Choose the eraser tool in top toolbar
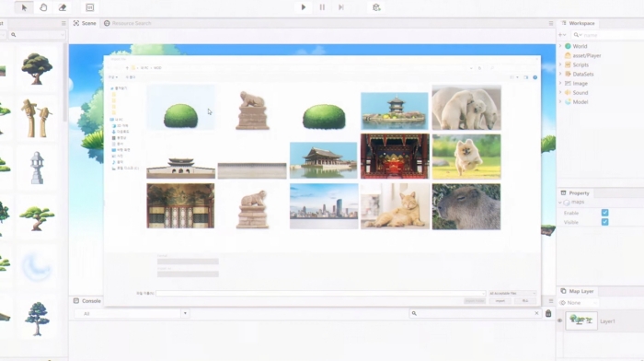The height and width of the screenshot is (361, 644). (62, 7)
